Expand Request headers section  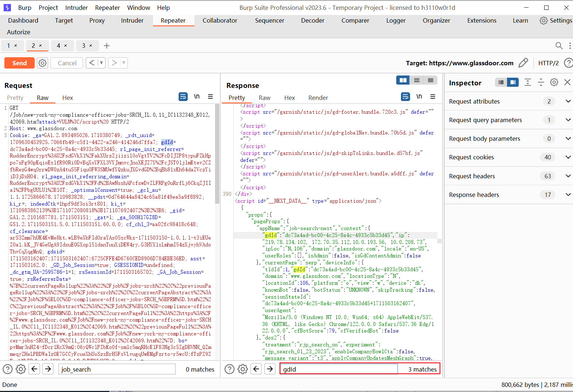568,176
